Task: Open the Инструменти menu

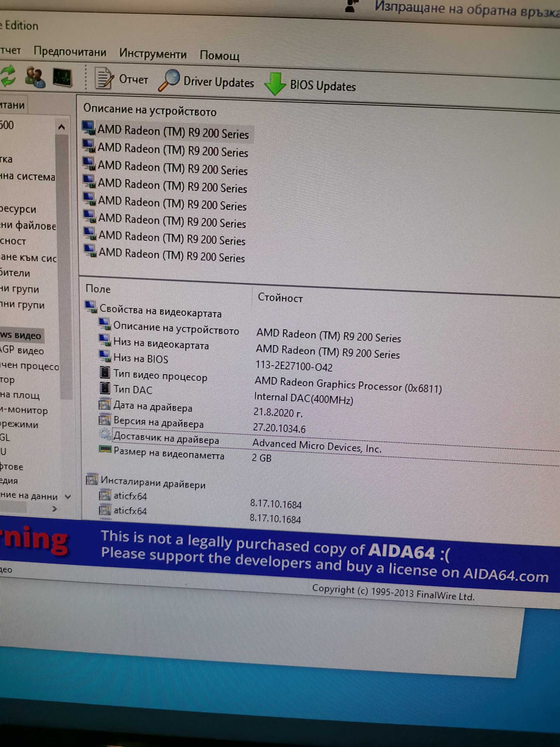Action: (153, 54)
